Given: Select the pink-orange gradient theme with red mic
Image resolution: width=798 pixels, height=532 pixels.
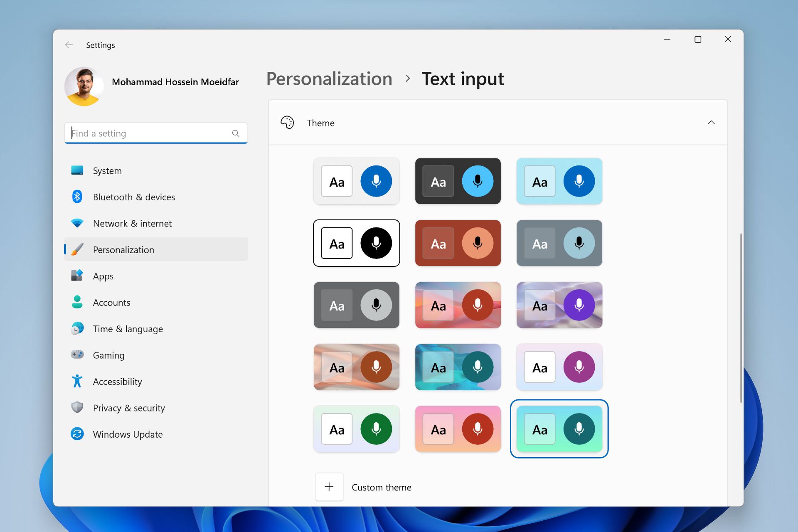Looking at the screenshot, I should coord(458,429).
